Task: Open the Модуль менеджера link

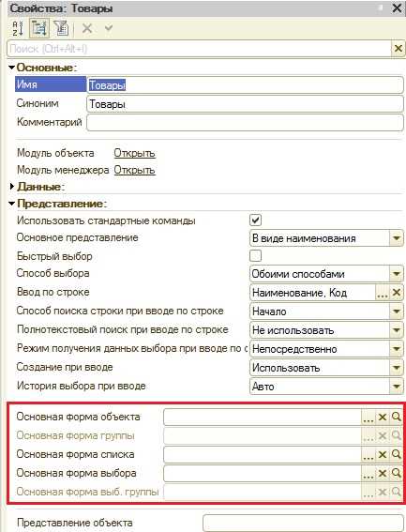Action: pos(135,170)
